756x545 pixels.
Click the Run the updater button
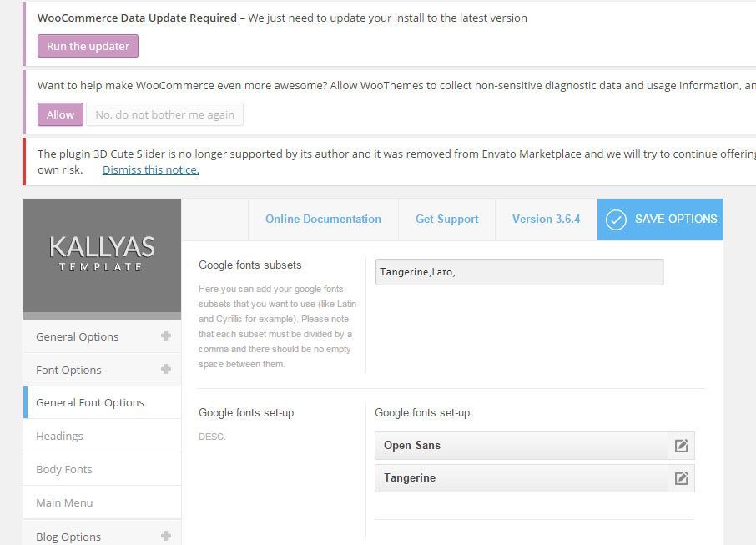point(88,46)
